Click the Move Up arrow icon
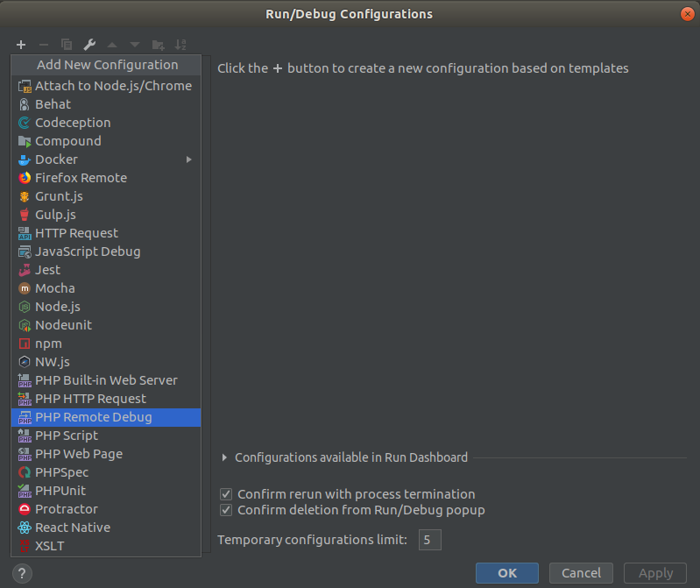 click(x=112, y=45)
